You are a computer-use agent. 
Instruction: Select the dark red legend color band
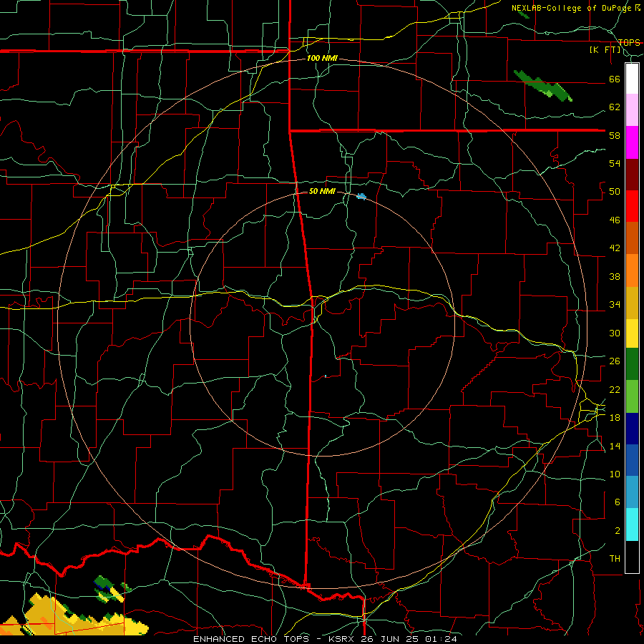point(632,174)
